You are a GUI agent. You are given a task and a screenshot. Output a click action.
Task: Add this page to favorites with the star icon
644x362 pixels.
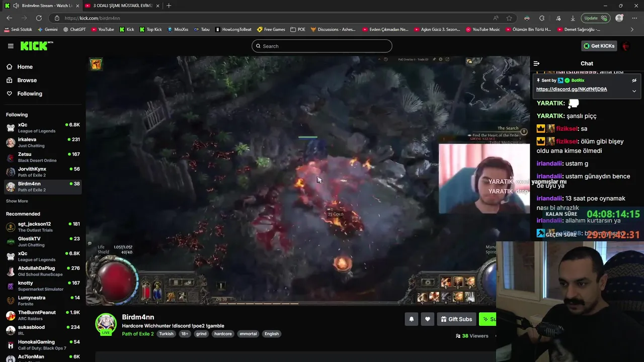pos(509,18)
